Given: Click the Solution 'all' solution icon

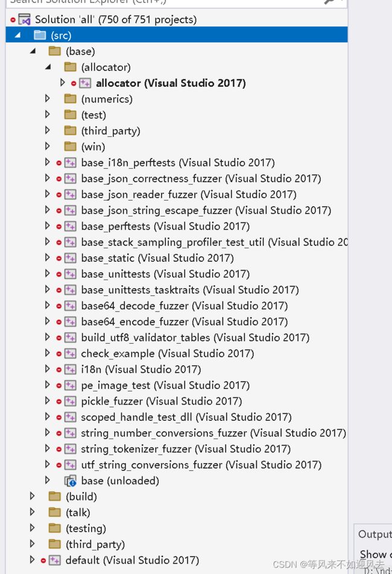Looking at the screenshot, I should (25, 19).
